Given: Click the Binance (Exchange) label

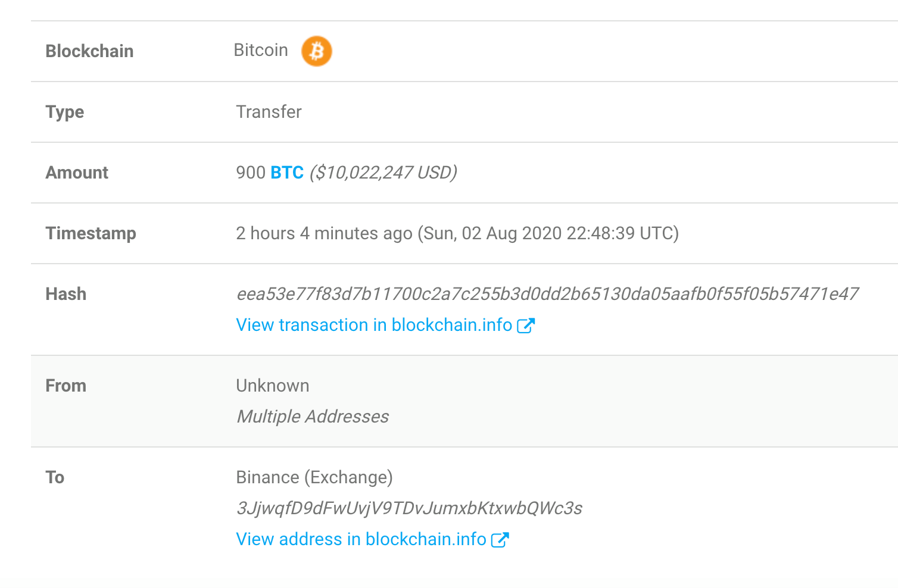Looking at the screenshot, I should (314, 477).
